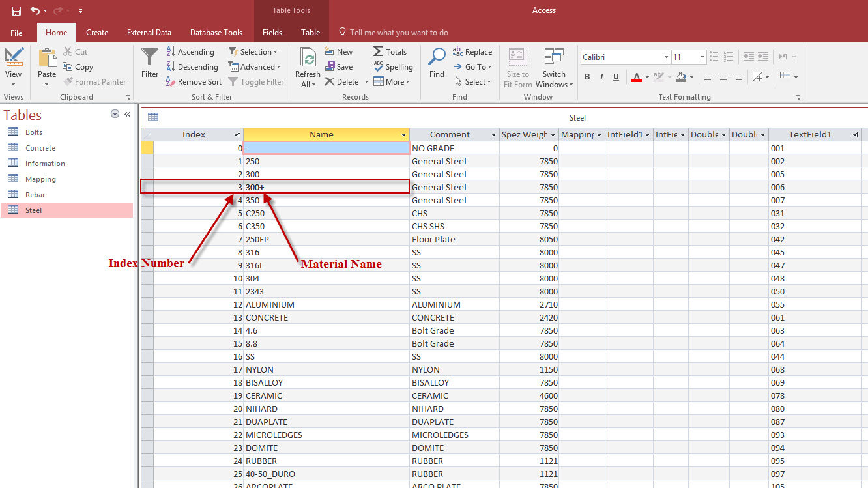Click the Steel table icon in navigation pane
The width and height of the screenshot is (868, 488).
coord(13,210)
